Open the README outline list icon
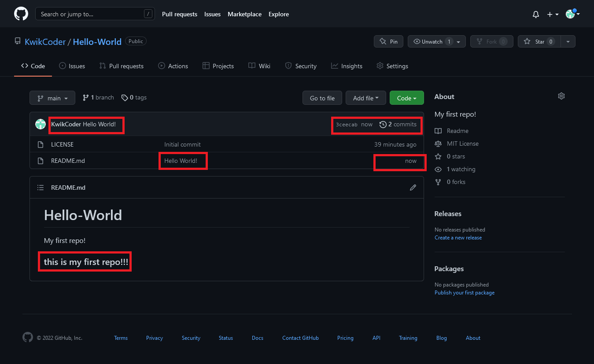 [41, 188]
